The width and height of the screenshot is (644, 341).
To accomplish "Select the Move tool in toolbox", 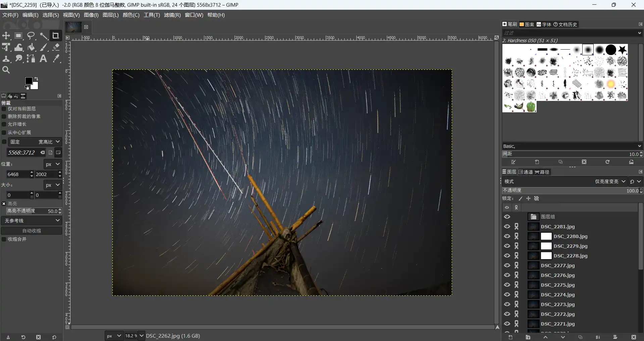I will (x=6, y=36).
